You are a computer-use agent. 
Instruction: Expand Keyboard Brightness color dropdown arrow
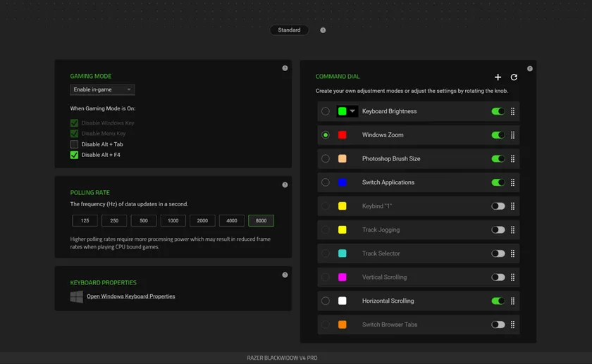point(352,111)
